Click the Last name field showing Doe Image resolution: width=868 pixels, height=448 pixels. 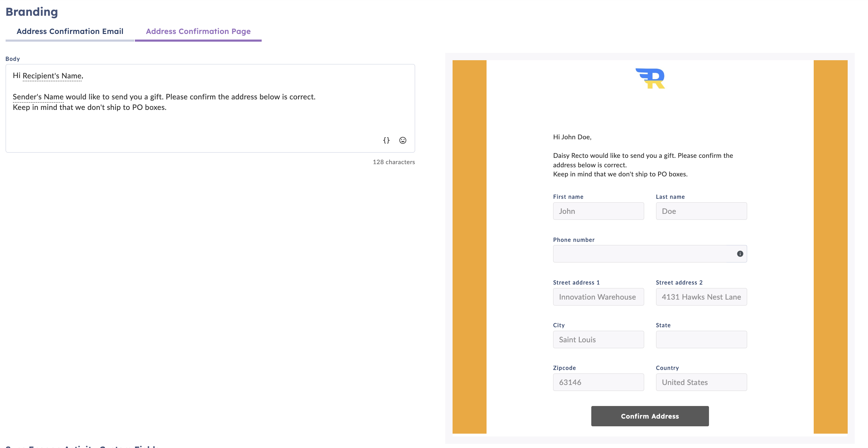coord(702,211)
